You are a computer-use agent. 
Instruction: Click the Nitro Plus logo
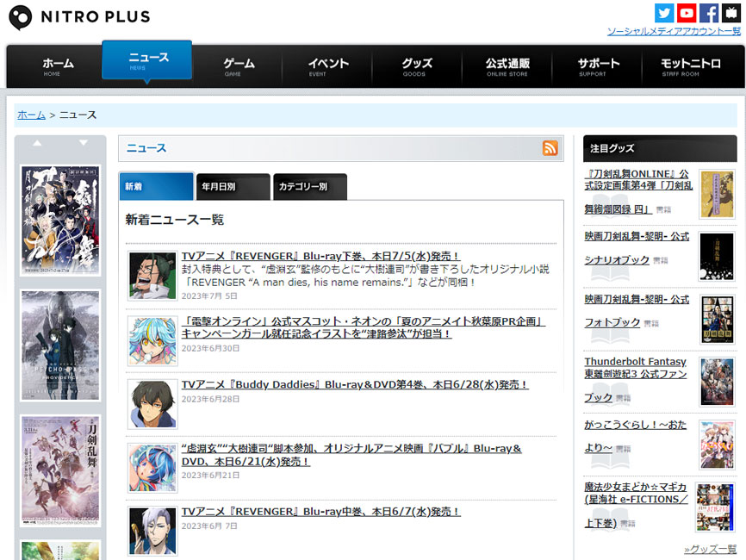click(79, 17)
